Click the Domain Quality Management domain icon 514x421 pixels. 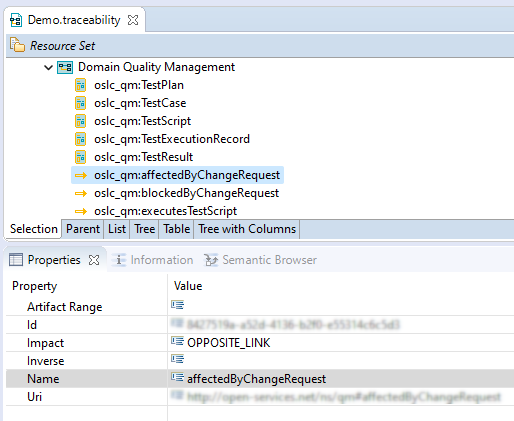click(x=65, y=67)
